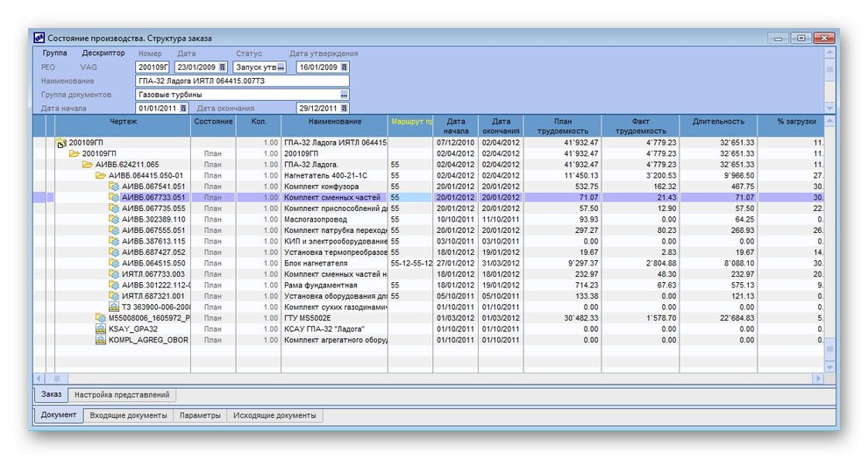Switch to the Параметры tab
Viewport: 868px width, 459px height.
[x=200, y=416]
